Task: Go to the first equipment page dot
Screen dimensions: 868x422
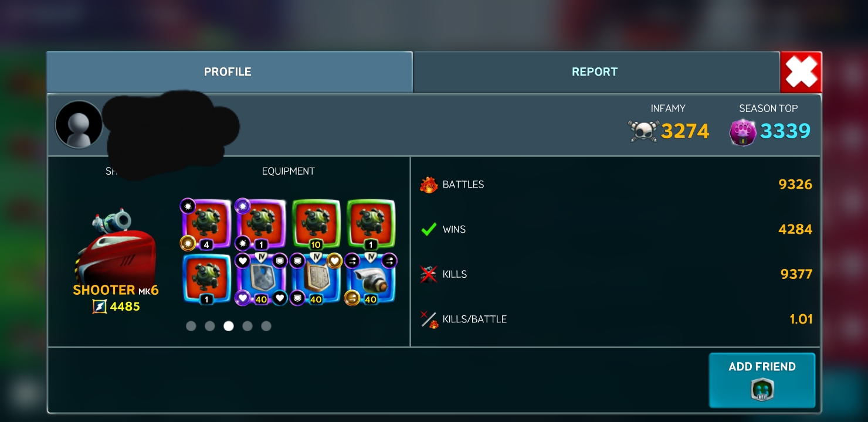Action: click(x=191, y=326)
